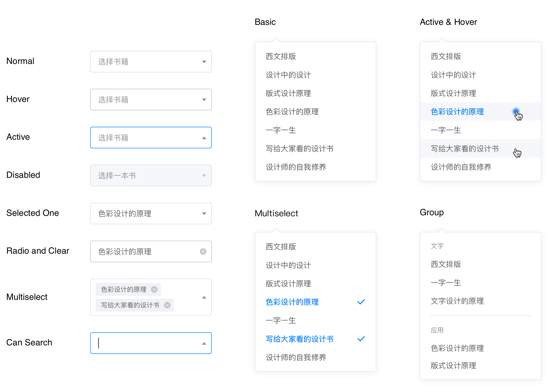The width and height of the screenshot is (550, 392).
Task: Click the checkmark beside 写给大家看的设计书 option
Action: [361, 339]
